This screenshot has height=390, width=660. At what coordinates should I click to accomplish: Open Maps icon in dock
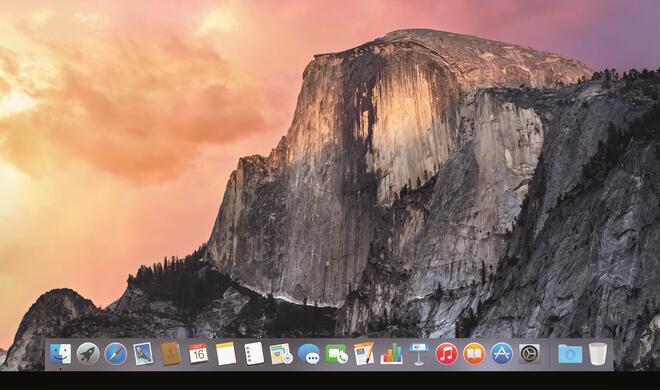coord(281,354)
